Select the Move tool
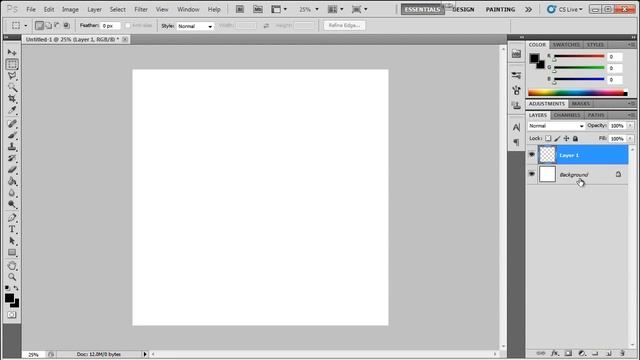The image size is (640, 360). pyautogui.click(x=12, y=53)
